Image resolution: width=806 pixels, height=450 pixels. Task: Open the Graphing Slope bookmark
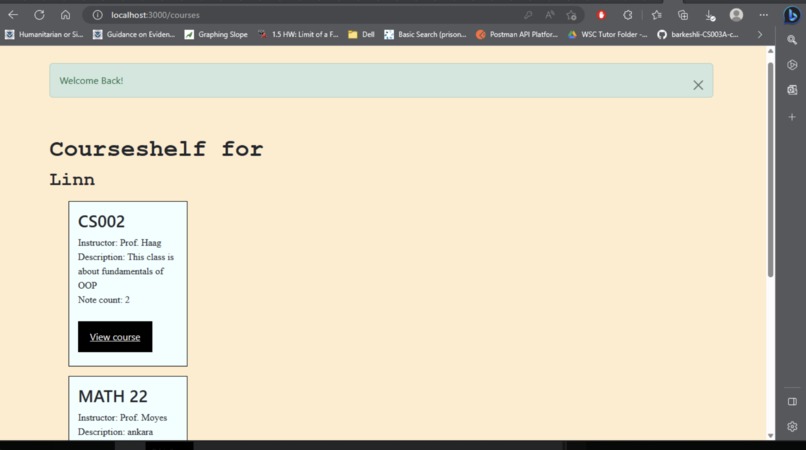pos(216,34)
